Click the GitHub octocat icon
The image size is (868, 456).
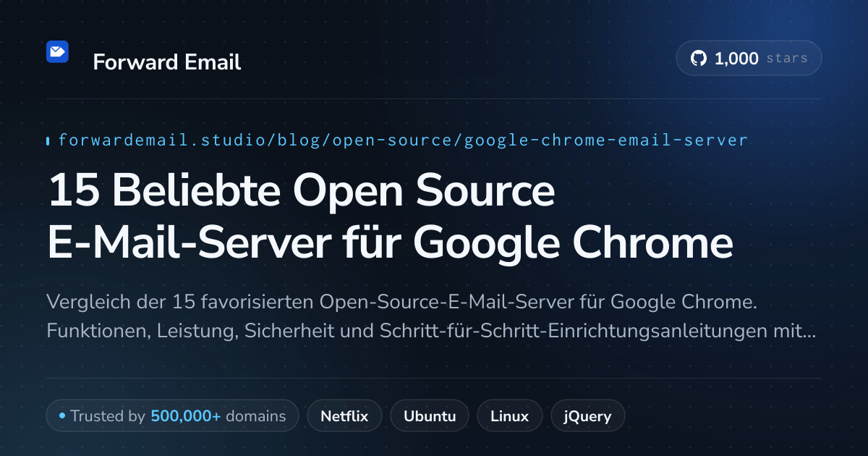(x=699, y=59)
